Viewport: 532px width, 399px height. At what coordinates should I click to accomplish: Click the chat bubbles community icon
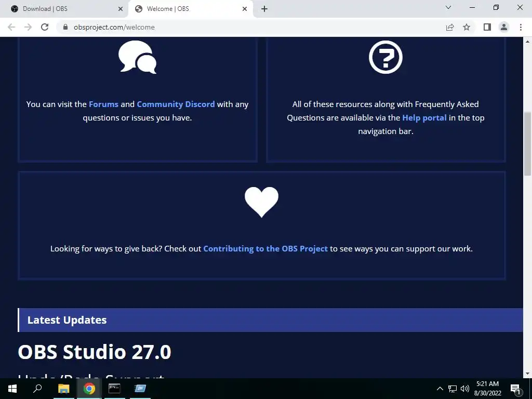137,57
